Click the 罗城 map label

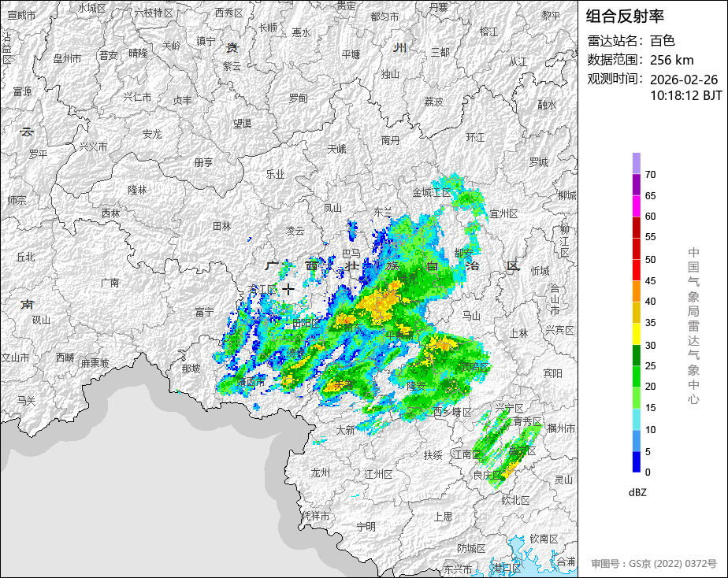coord(539,162)
